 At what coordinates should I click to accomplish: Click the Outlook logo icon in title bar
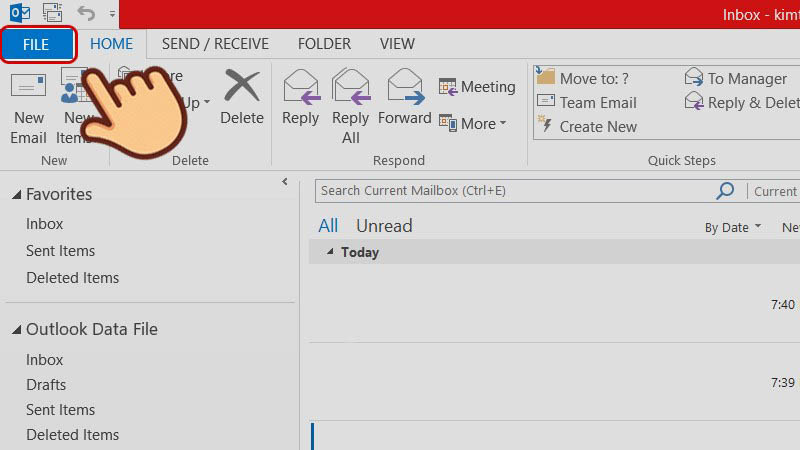pos(20,12)
